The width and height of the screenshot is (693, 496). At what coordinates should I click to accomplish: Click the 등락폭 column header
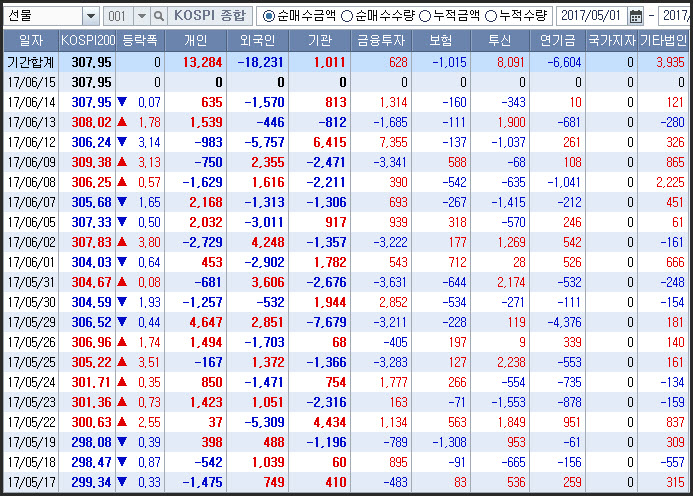click(x=140, y=41)
